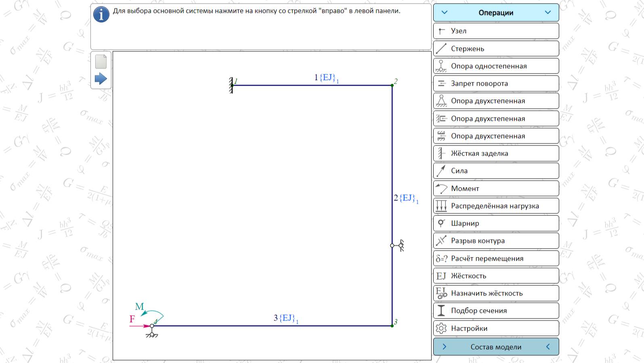This screenshot has width=644, height=363.
Task: Activate the Разрыв контура tool
Action: pos(496,241)
